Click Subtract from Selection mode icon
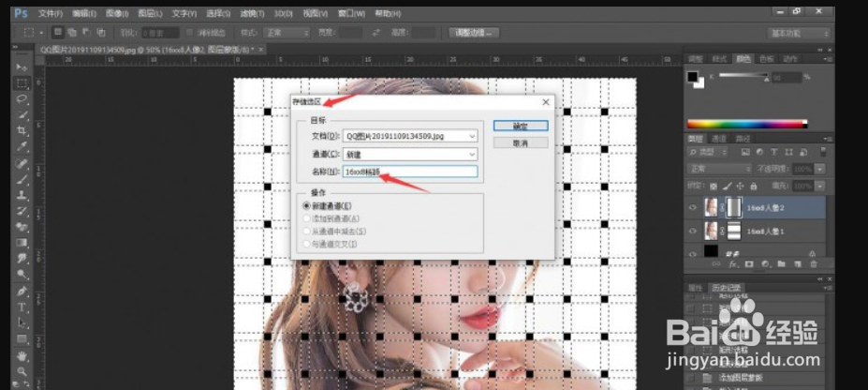The image size is (868, 390). [x=86, y=33]
